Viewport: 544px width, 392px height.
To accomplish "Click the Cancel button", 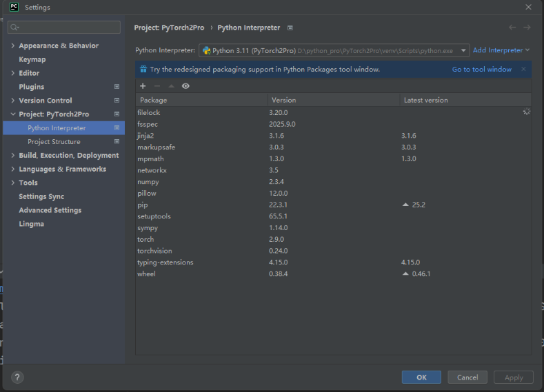I will coord(467,377).
